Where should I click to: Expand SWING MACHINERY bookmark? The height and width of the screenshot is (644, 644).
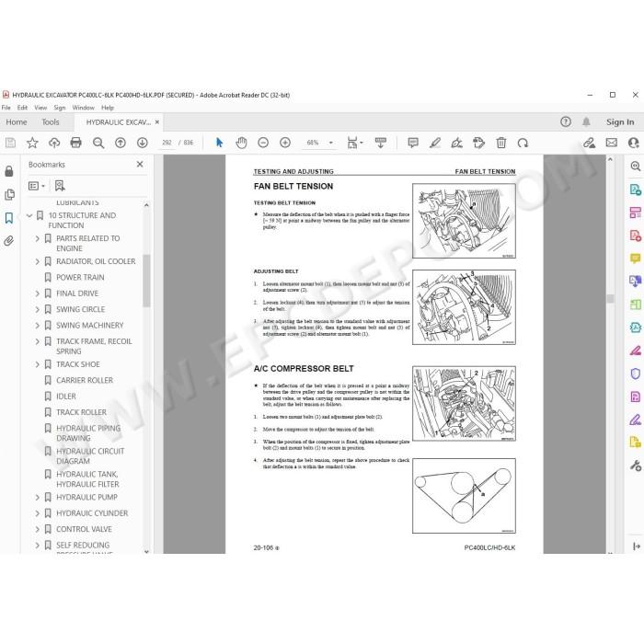(38, 326)
